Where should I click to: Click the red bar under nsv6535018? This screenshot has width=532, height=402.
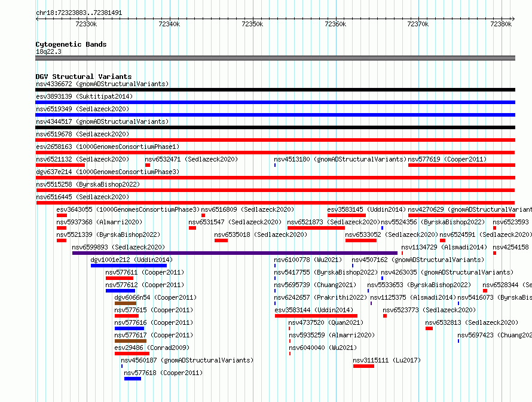[x=221, y=240]
